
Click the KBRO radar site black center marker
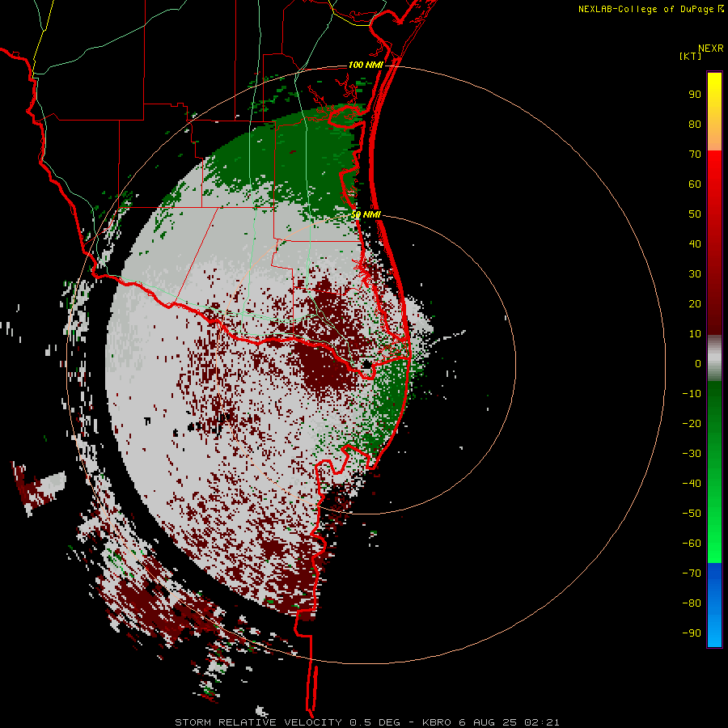[366, 365]
